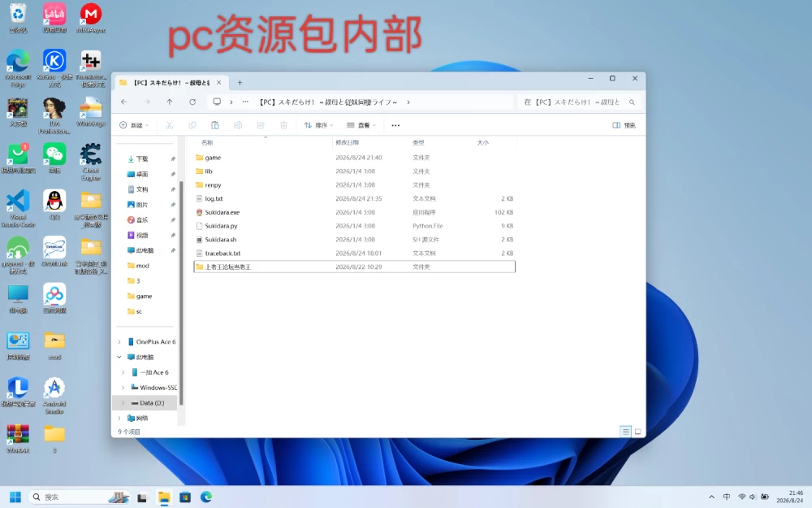Expand the Windows-SSD drive node
The image size is (812, 508).
(x=123, y=388)
